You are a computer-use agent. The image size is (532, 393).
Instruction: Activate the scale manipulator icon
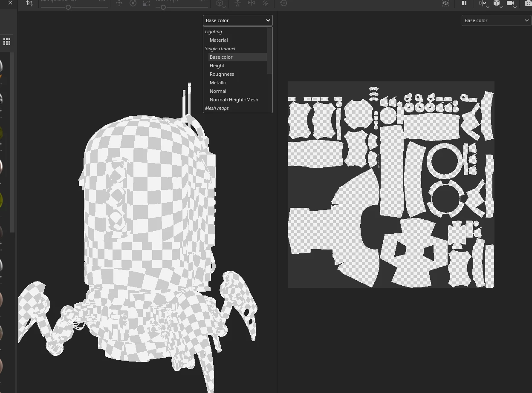click(146, 3)
